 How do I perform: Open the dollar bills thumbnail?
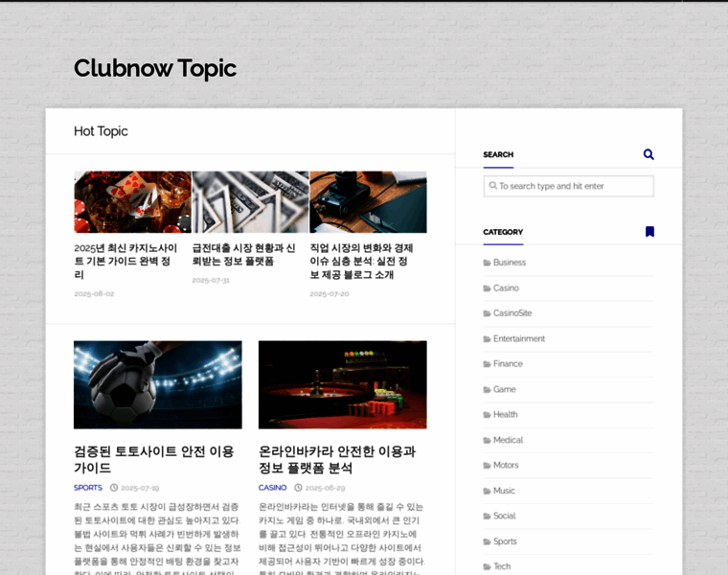pyautogui.click(x=250, y=202)
